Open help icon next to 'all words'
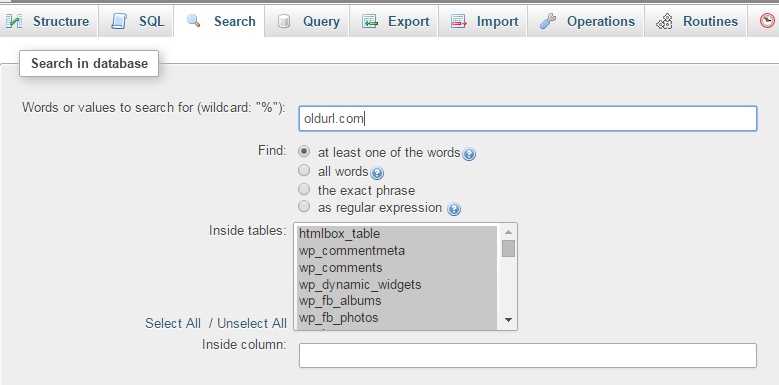Screen dimensions: 779x385 (x=377, y=173)
